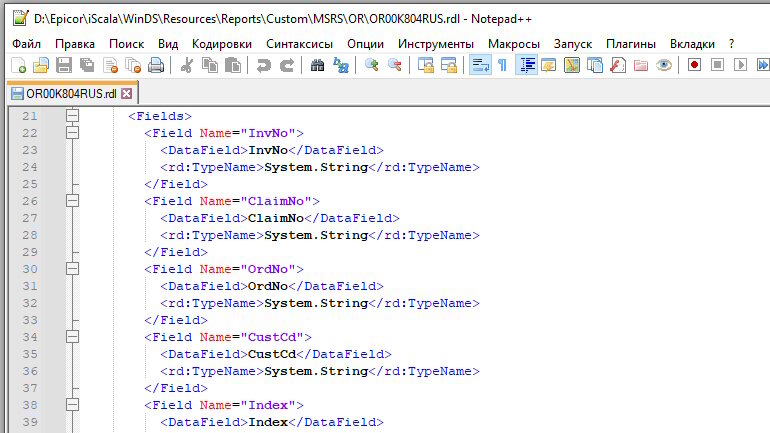Close current document toolbar icon

110,65
